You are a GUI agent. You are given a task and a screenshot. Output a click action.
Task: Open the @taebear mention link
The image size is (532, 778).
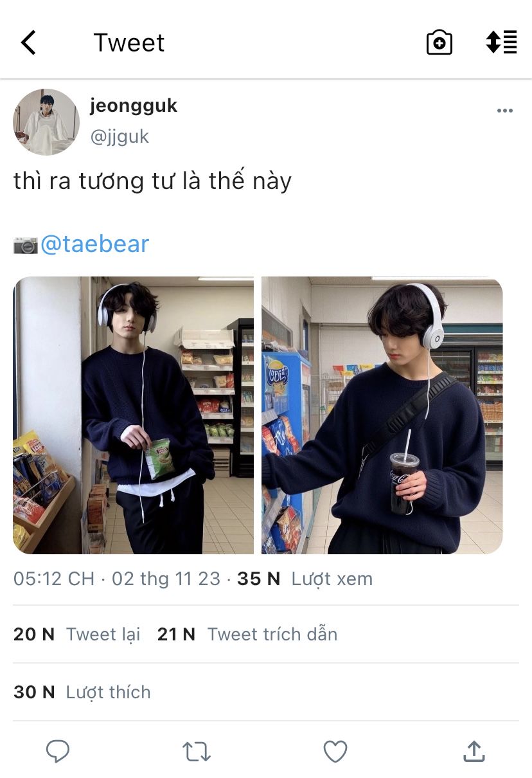pyautogui.click(x=94, y=244)
